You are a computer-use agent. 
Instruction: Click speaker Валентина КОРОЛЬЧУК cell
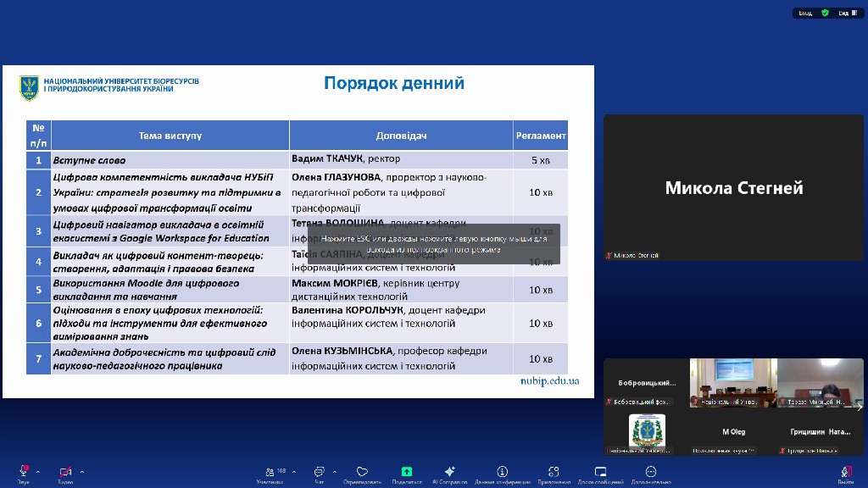click(x=401, y=323)
